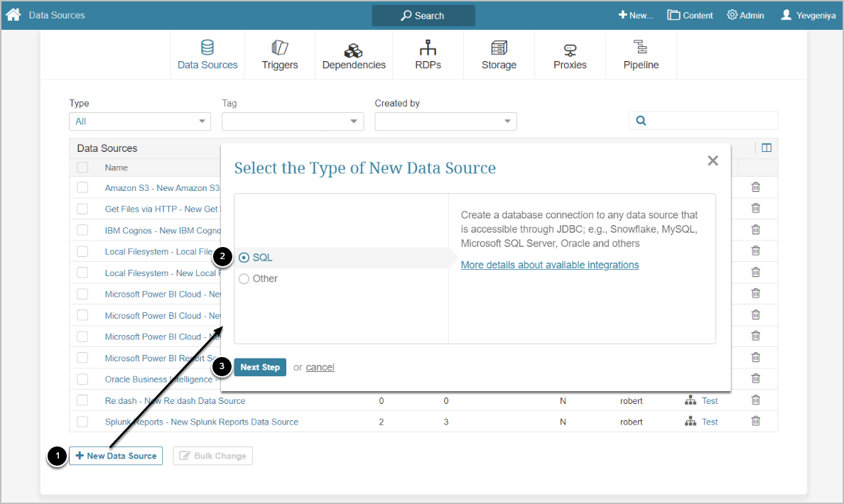This screenshot has width=844, height=504.
Task: Expand the Type filter dropdown
Action: [x=140, y=121]
